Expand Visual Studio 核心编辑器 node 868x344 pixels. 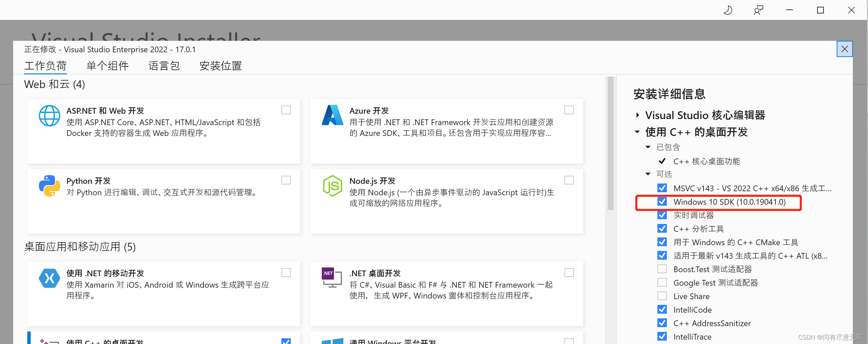point(637,115)
